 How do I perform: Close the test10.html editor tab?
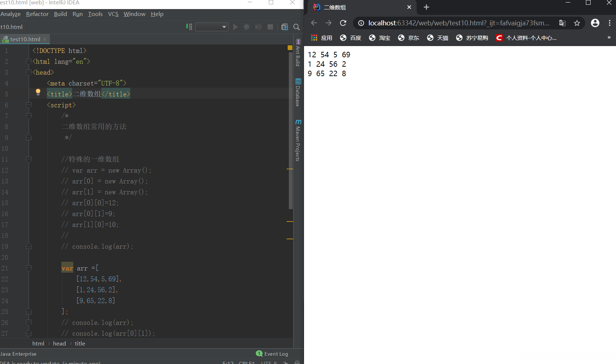point(45,39)
